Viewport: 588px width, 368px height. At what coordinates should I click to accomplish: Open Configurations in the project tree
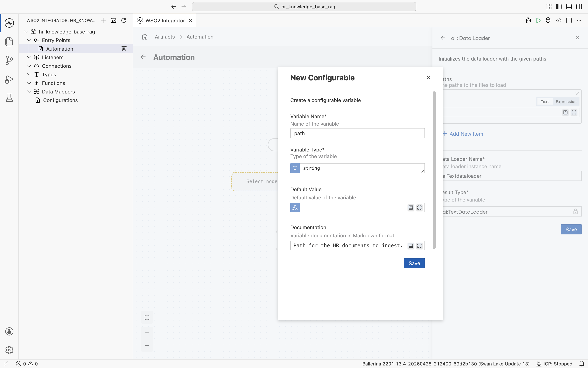[76, 100]
